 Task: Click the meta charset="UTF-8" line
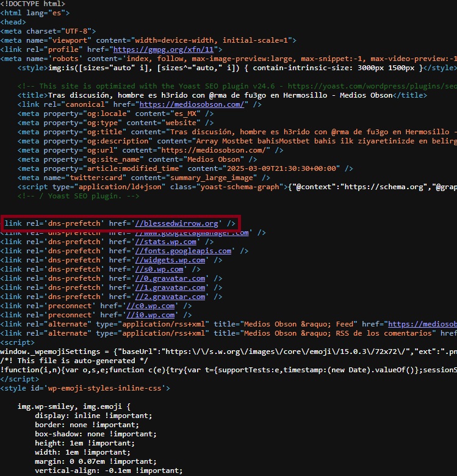[48, 31]
